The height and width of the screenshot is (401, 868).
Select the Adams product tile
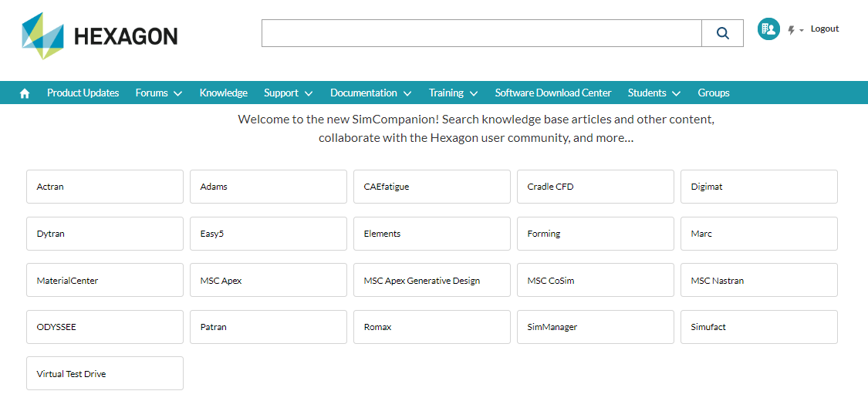269,187
